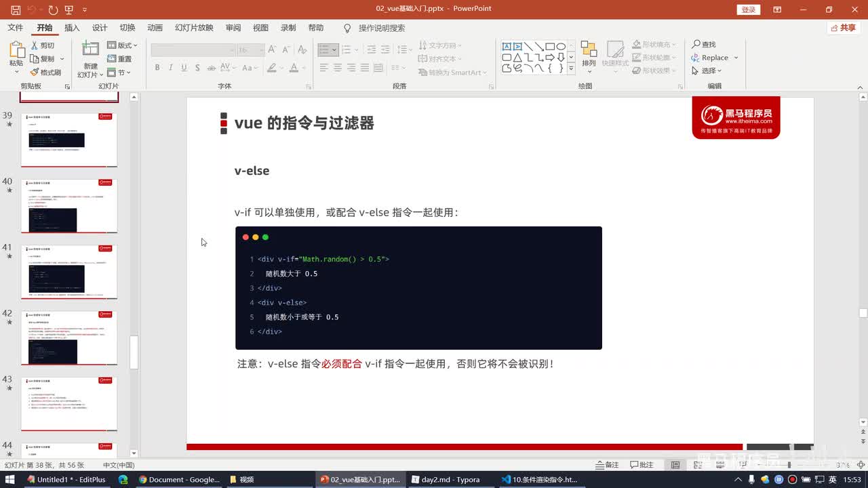Select the text box shape in gallery
Image resolution: width=868 pixels, height=488 pixels.
[507, 47]
